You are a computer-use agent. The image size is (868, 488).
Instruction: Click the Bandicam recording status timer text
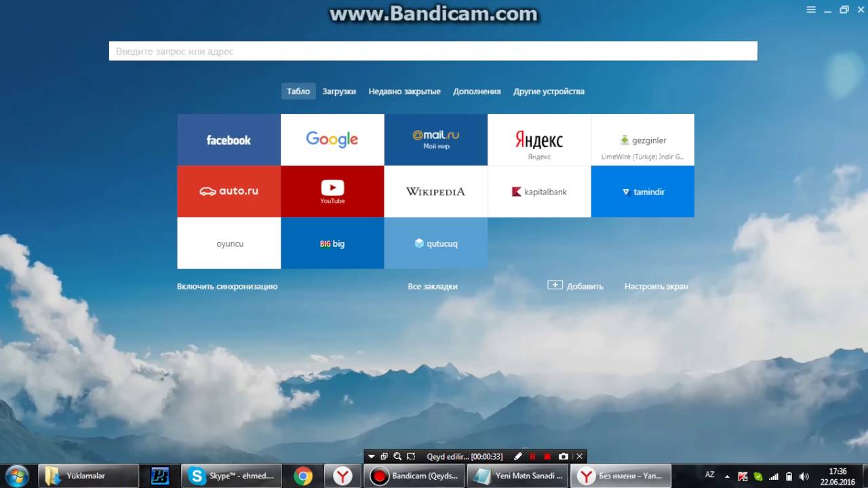tap(465, 457)
